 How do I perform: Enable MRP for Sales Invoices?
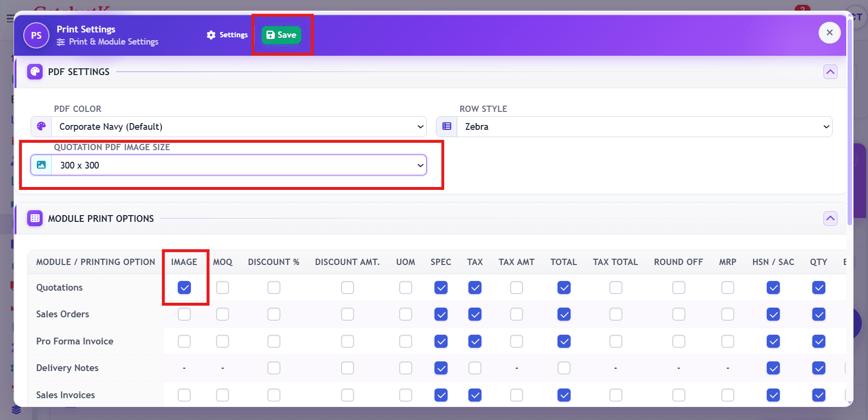click(728, 395)
